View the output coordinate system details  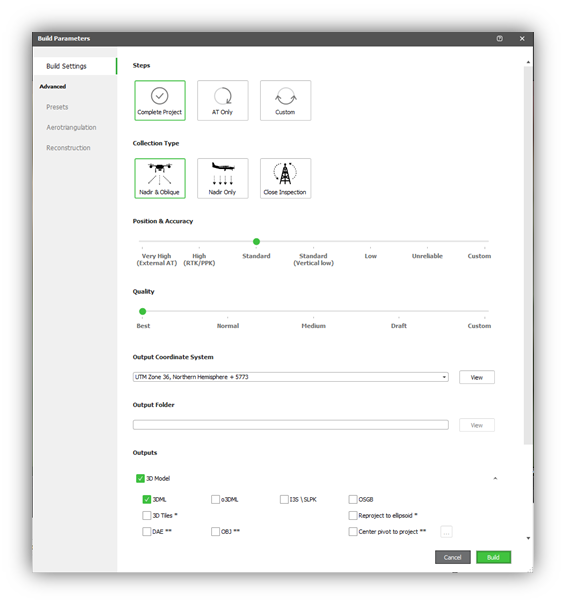coord(477,377)
